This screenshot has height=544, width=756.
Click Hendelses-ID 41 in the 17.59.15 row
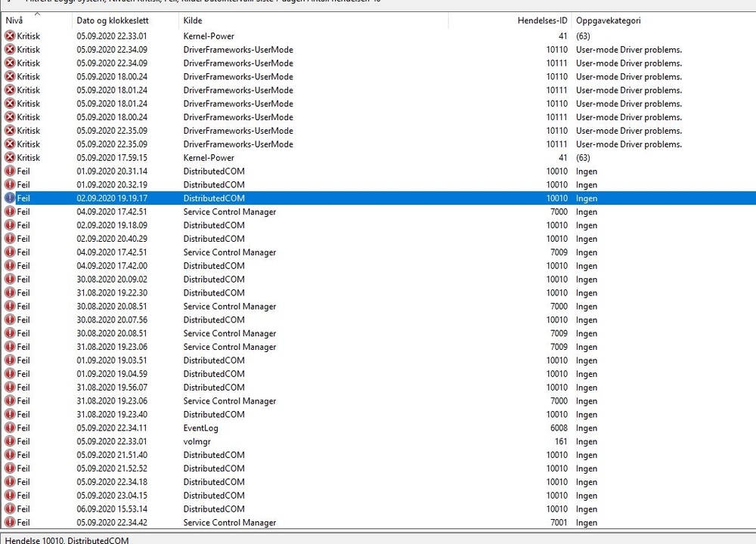tap(562, 157)
